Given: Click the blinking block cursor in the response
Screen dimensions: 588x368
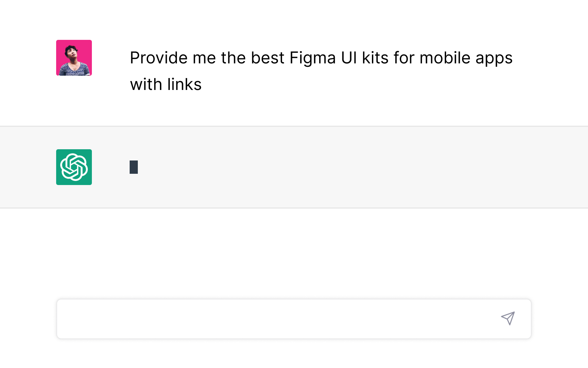Looking at the screenshot, I should coord(134,167).
